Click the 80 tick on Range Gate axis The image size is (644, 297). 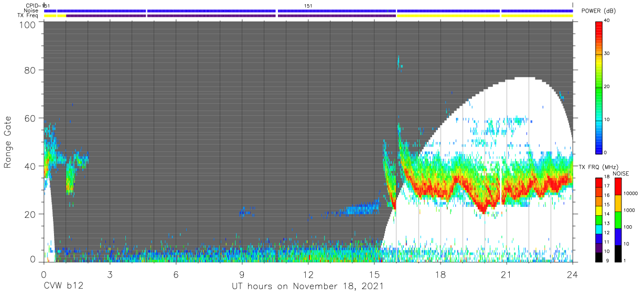pos(30,71)
